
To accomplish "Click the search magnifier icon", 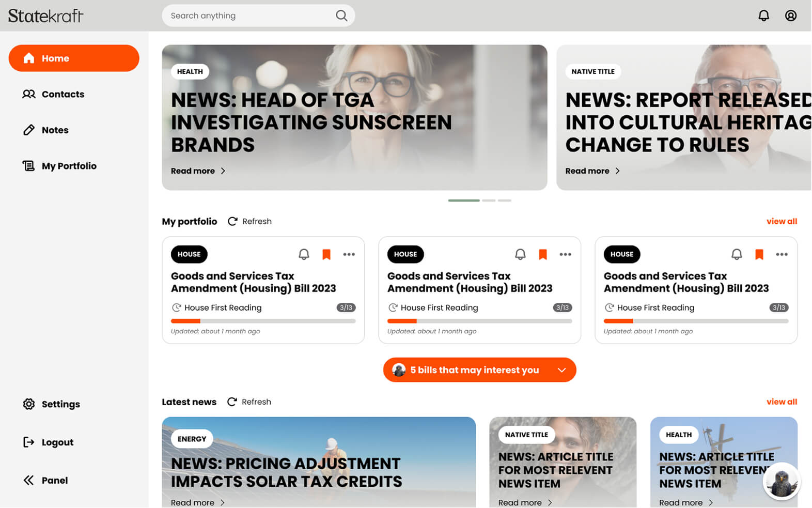I will click(341, 16).
